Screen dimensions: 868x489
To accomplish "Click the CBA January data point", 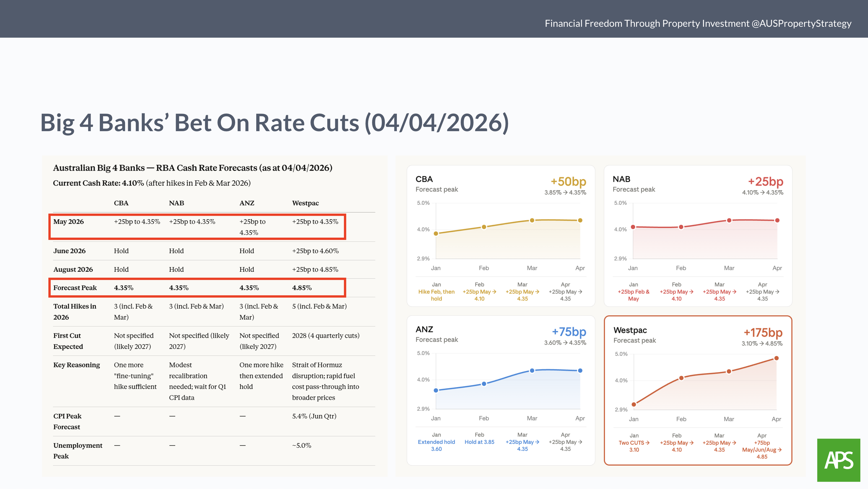I will tap(436, 234).
